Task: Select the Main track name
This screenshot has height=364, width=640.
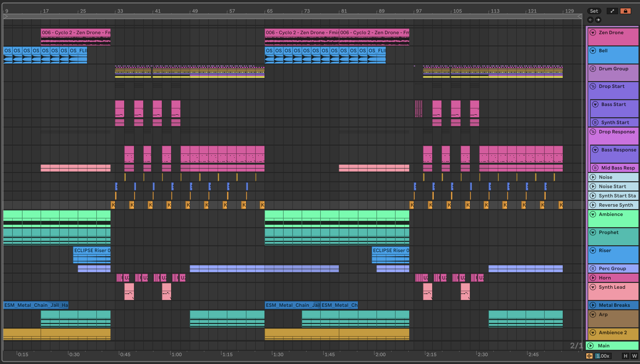Action: 604,346
